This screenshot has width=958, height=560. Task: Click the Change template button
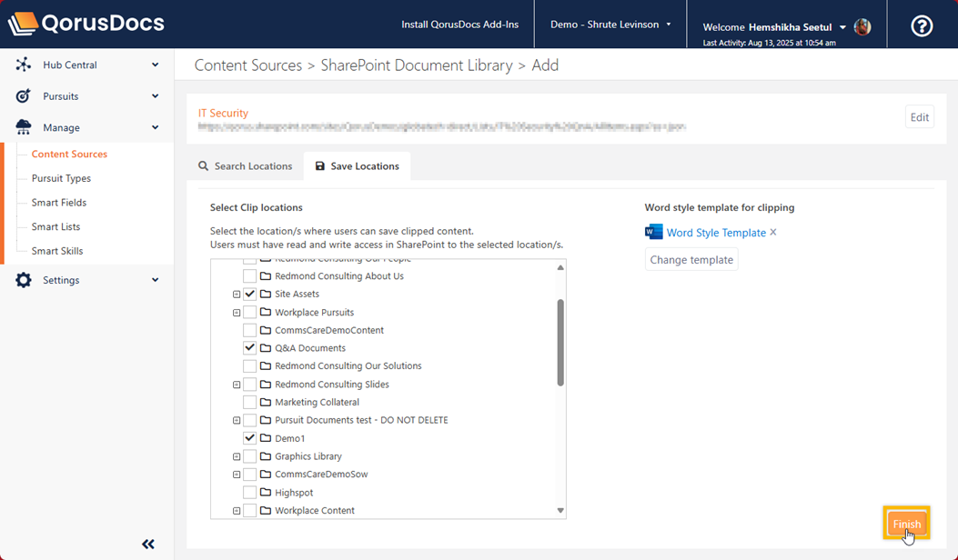(x=691, y=260)
